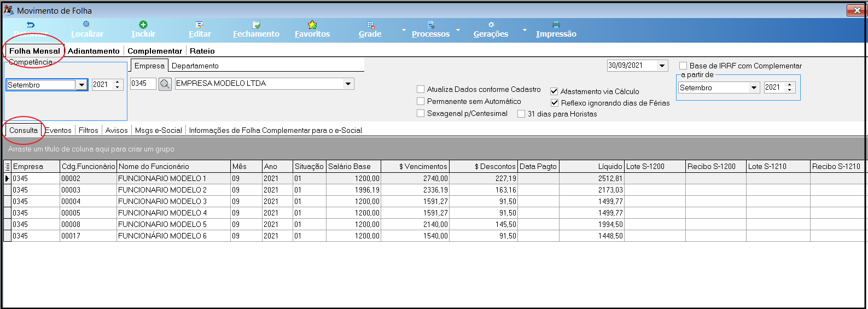Uncheck Reflexo ignorando dias de Férias
868x309 pixels.
pyautogui.click(x=554, y=103)
